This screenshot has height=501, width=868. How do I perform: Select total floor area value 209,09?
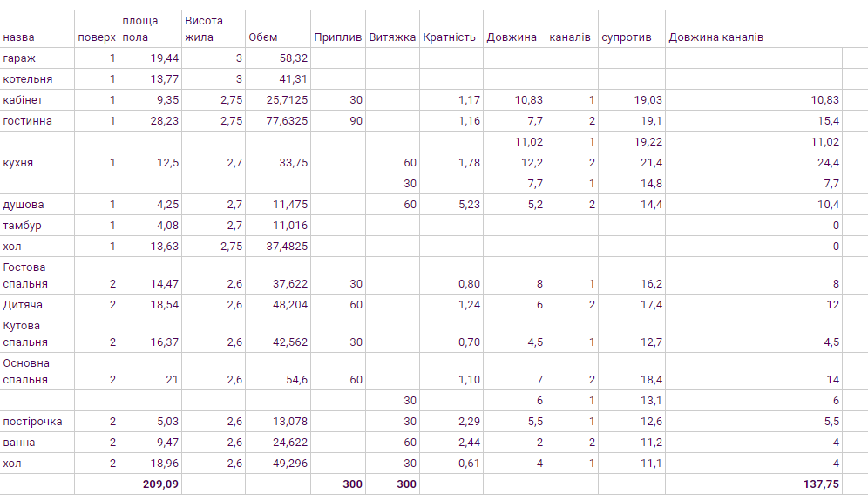[x=150, y=484]
